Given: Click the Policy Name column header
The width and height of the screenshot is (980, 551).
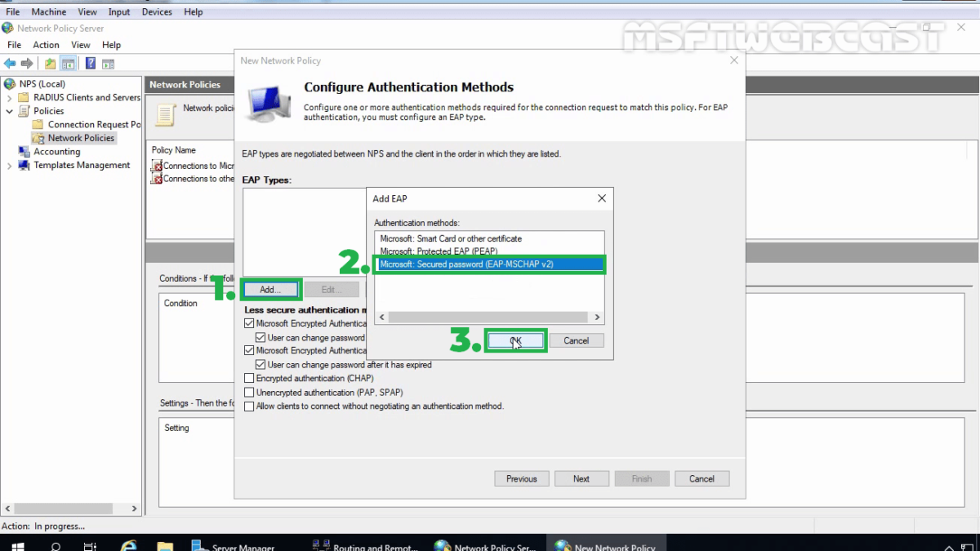Looking at the screenshot, I should coord(174,150).
